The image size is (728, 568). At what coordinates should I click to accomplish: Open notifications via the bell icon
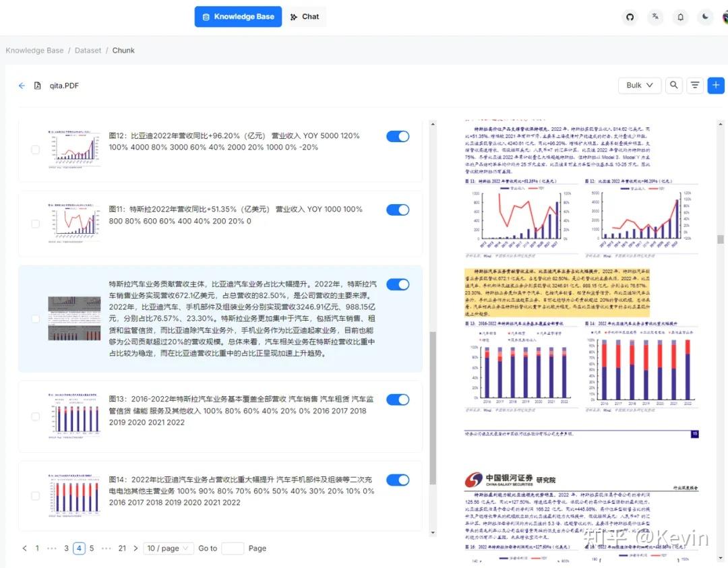click(x=681, y=18)
